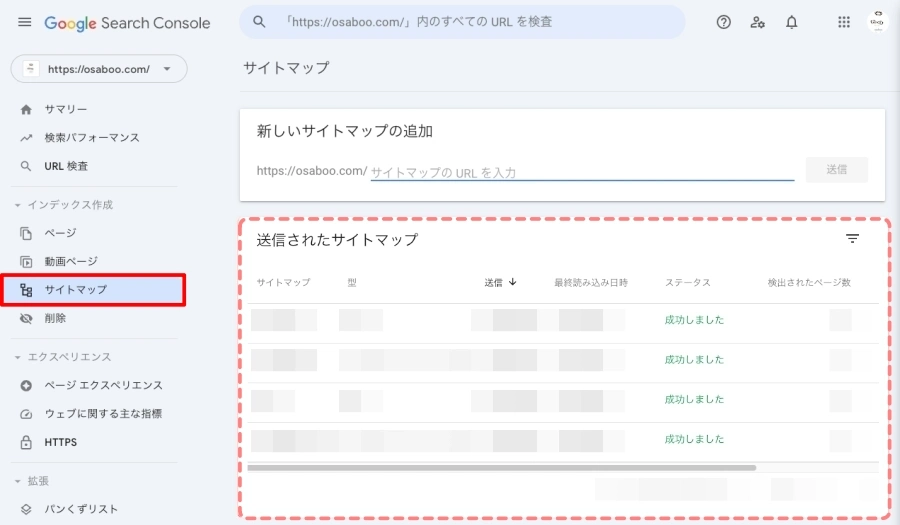This screenshot has width=900, height=525.
Task: Sort by the 送信 column header
Action: [501, 282]
